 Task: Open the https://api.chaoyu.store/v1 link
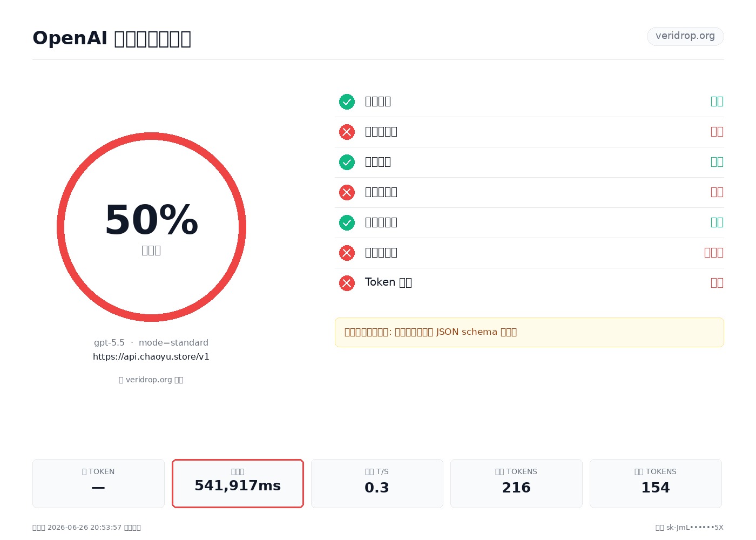151,357
